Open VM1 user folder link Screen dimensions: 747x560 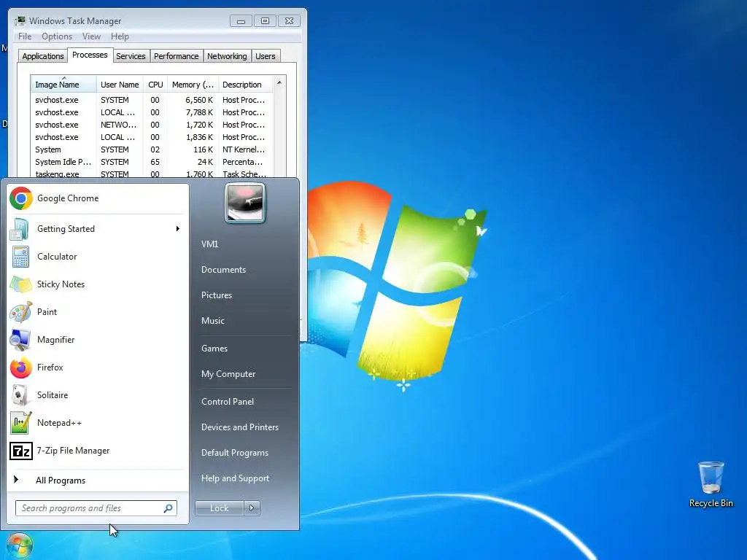coord(209,244)
